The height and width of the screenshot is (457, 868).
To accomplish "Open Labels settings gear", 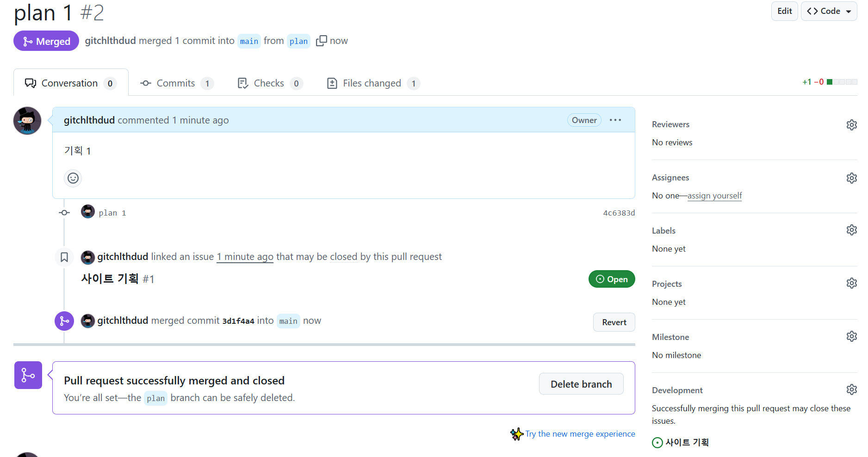I will click(851, 230).
